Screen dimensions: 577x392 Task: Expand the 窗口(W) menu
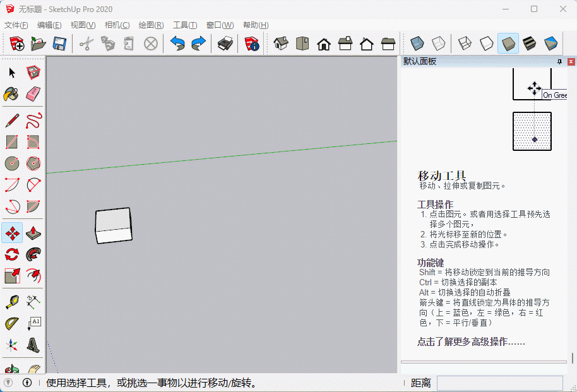click(x=220, y=25)
